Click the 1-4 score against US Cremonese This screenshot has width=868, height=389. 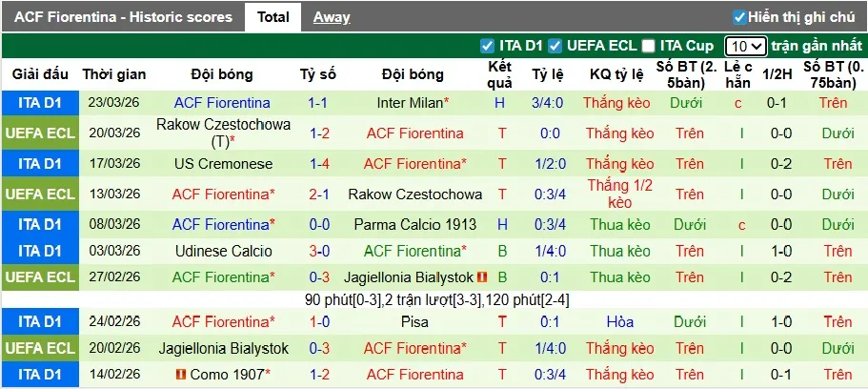(x=318, y=164)
